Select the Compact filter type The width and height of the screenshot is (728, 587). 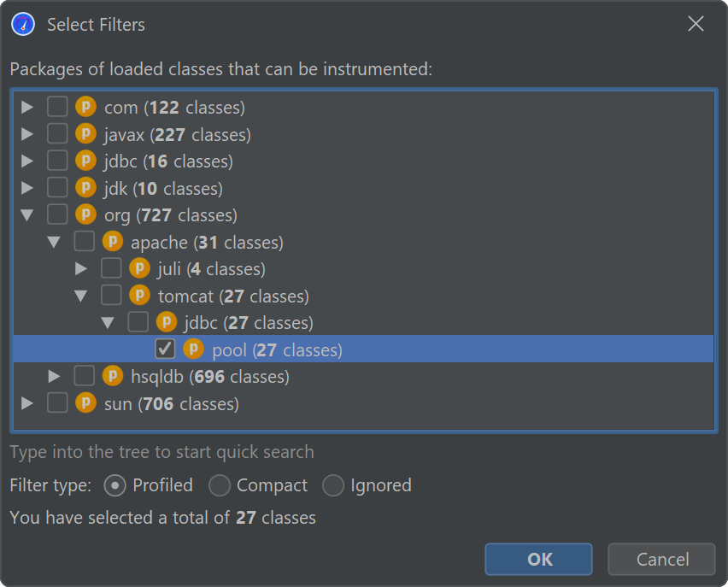point(220,485)
